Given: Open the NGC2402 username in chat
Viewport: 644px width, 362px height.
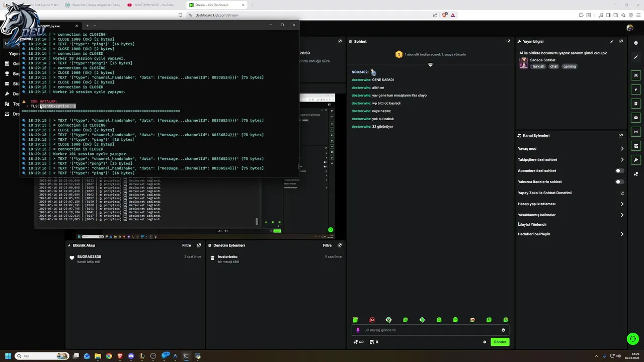Looking at the screenshot, I should [x=360, y=72].
